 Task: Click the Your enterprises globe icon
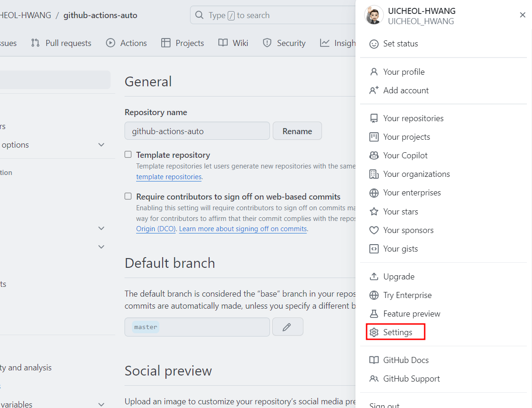(x=374, y=193)
